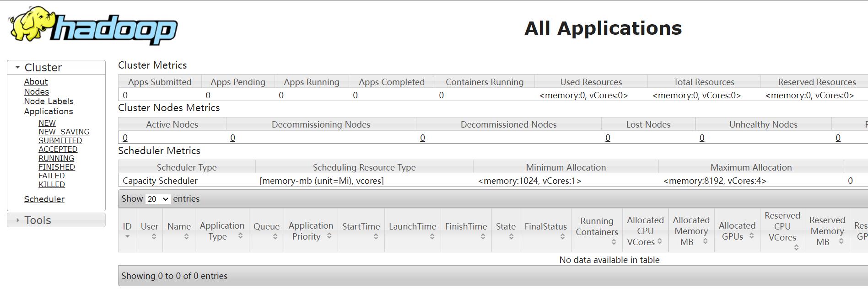The image size is (868, 294).
Task: Open the Nodes page link
Action: tap(37, 91)
